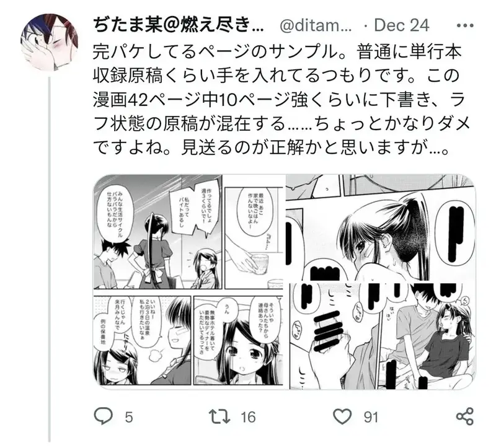View the left manga page image
The width and height of the screenshot is (496, 448).
click(x=189, y=281)
